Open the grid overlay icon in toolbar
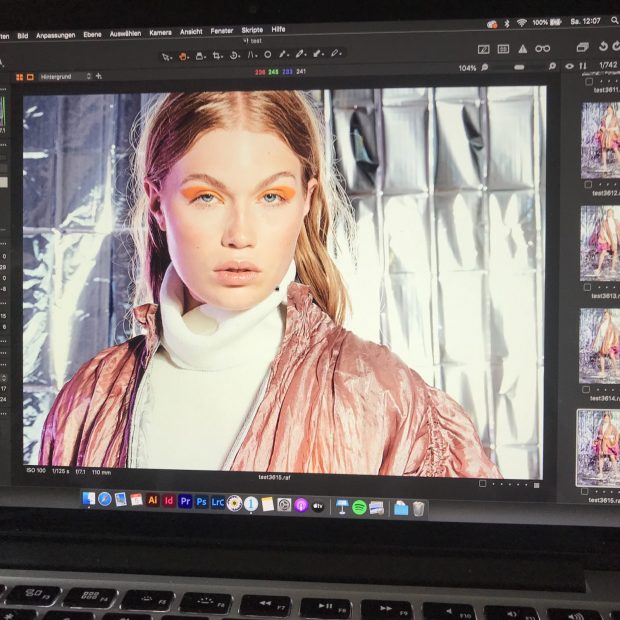The width and height of the screenshot is (620, 620). [x=503, y=49]
